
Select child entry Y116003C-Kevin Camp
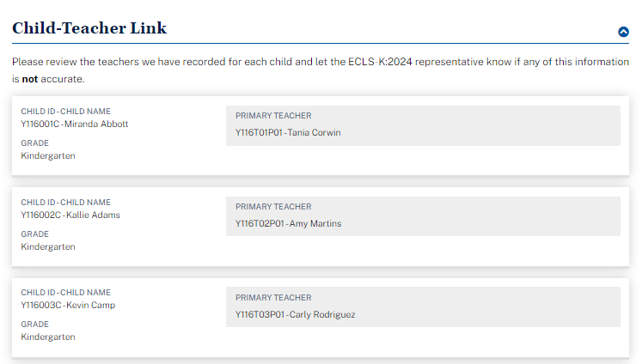coord(68,306)
